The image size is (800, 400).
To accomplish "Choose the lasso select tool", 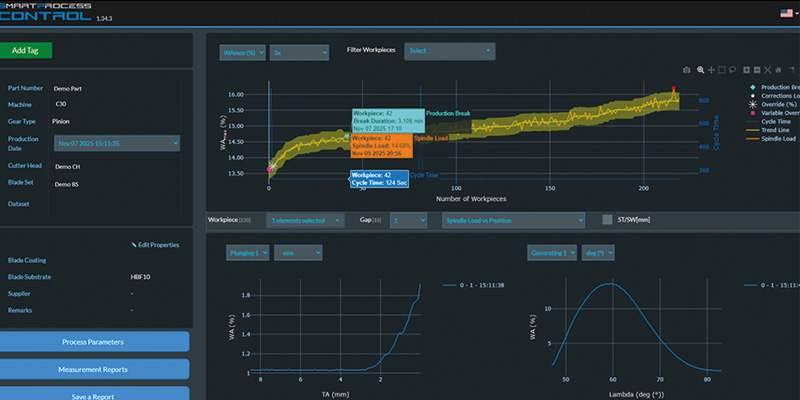I will click(x=732, y=69).
